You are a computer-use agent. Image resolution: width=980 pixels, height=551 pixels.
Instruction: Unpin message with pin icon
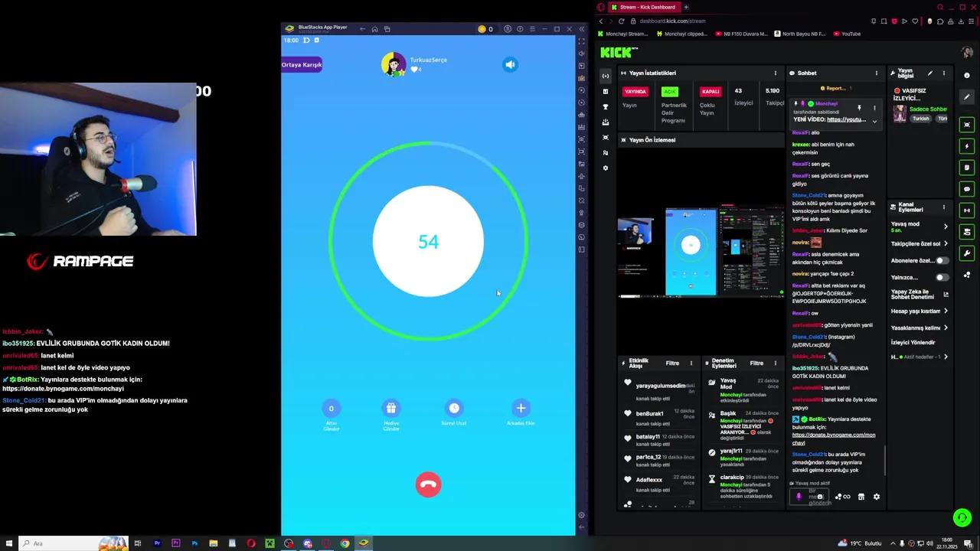click(859, 107)
